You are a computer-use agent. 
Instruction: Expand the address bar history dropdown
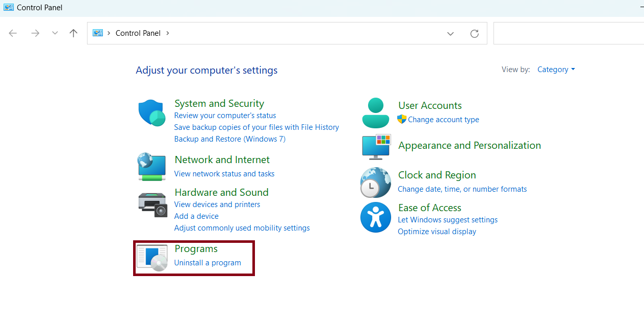[x=450, y=33]
